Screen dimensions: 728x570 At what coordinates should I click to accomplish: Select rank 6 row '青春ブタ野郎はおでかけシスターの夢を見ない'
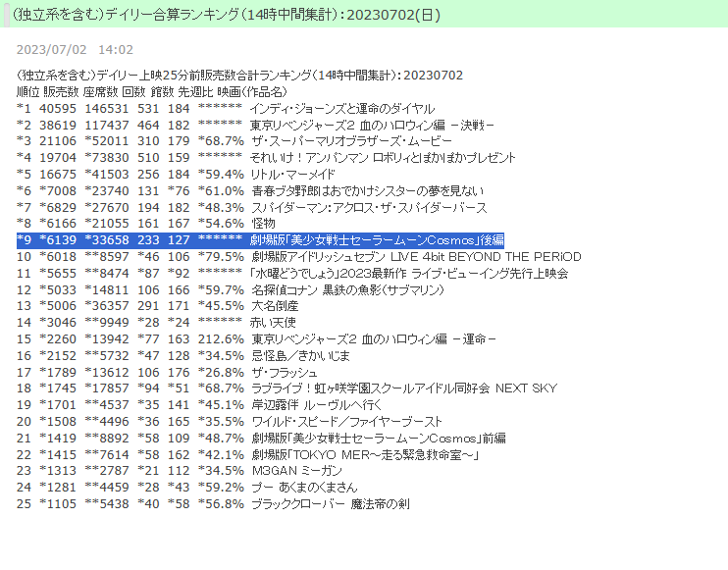(x=250, y=190)
